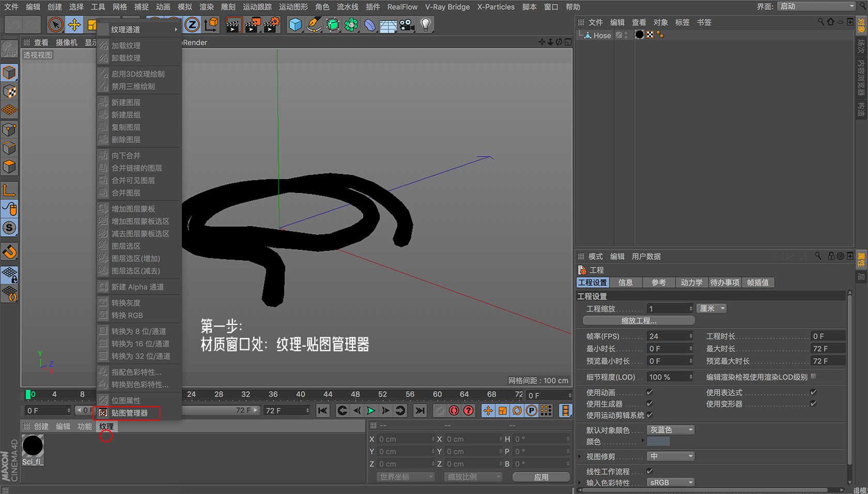Image resolution: width=868 pixels, height=494 pixels.
Task: Activate the Move tool in the top toolbar
Action: coord(74,24)
